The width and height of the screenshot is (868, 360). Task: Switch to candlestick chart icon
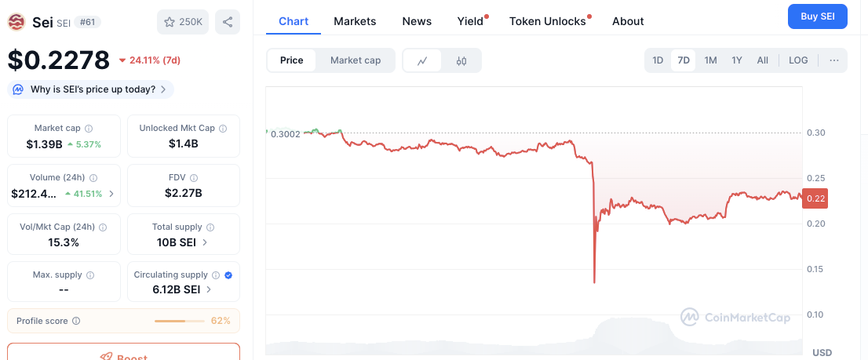(x=461, y=60)
